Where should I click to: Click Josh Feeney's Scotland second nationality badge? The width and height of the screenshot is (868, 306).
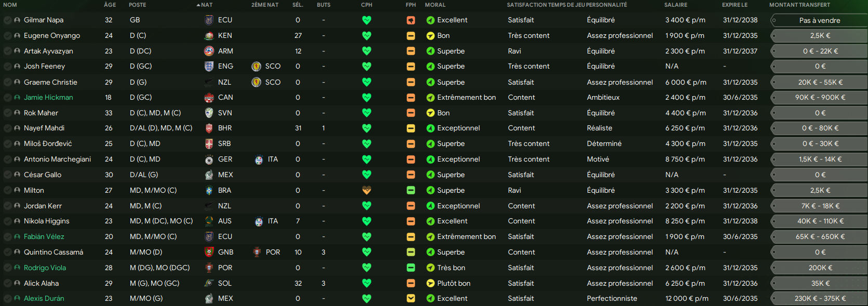pos(256,66)
